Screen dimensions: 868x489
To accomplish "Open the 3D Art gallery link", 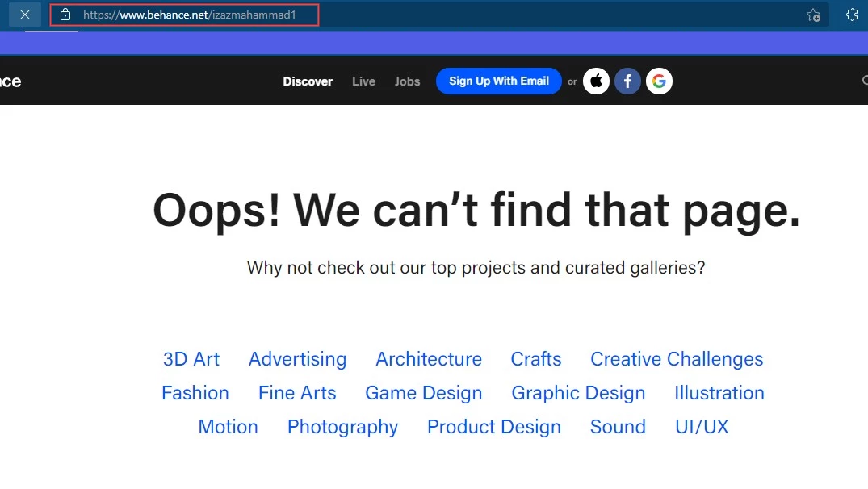I will coord(191,359).
